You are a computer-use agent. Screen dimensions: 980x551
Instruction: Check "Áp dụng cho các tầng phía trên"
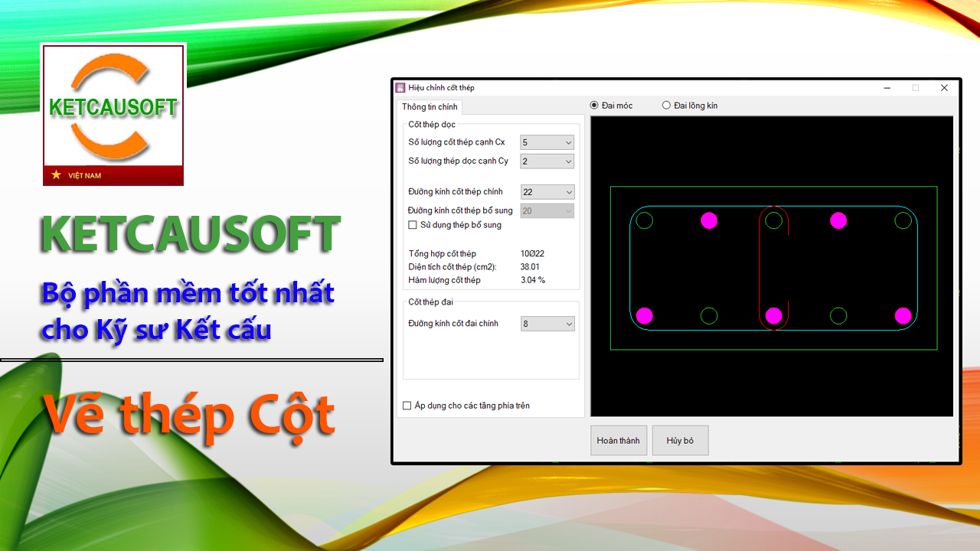point(407,405)
